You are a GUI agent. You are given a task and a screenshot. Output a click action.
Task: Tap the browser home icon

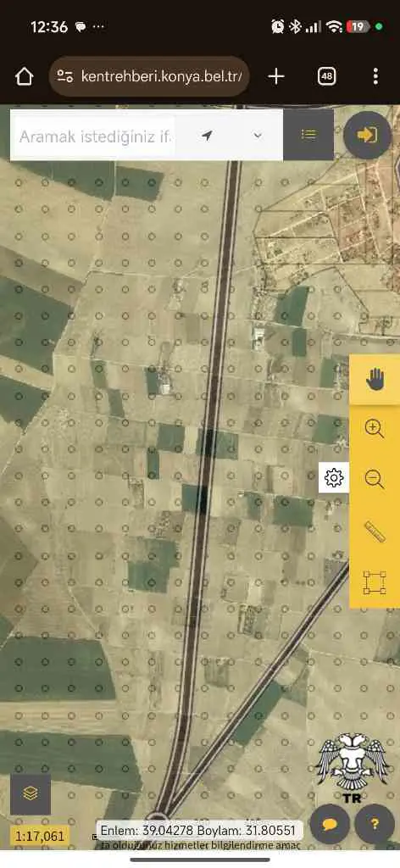(x=24, y=76)
